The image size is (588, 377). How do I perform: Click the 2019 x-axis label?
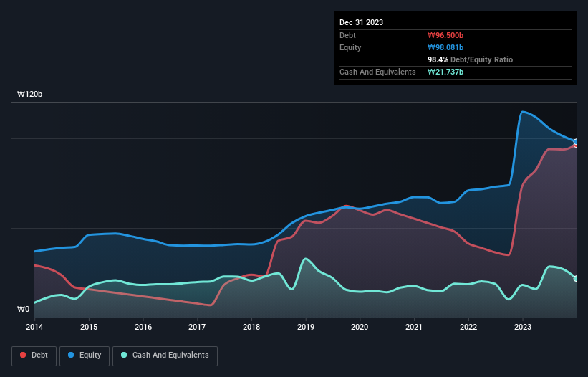pyautogui.click(x=306, y=327)
